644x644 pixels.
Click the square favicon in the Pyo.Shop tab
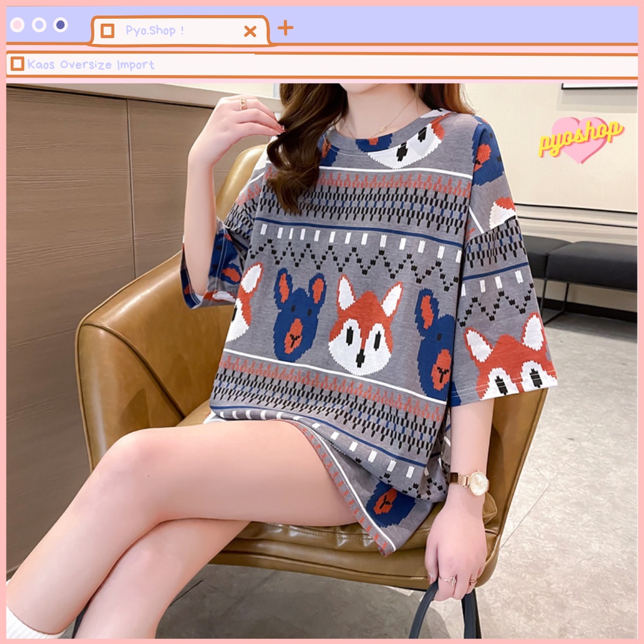108,31
